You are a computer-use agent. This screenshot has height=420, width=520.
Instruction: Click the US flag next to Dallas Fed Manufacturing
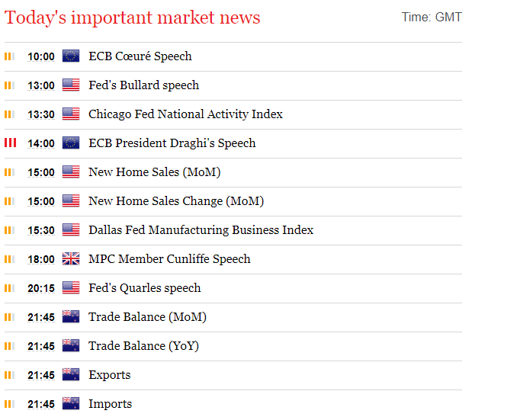[71, 229]
